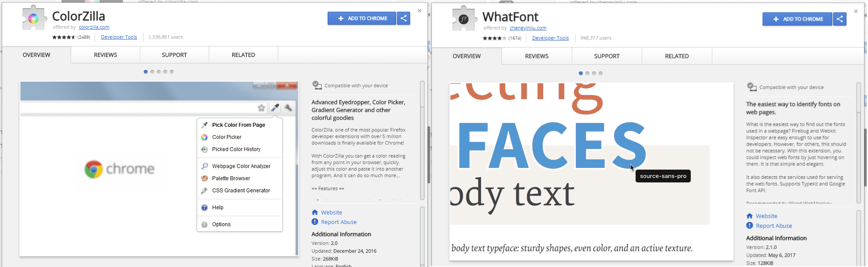Screen dimensions: 868x267
Task: Switch to WhatFont's Related tab
Action: click(677, 56)
